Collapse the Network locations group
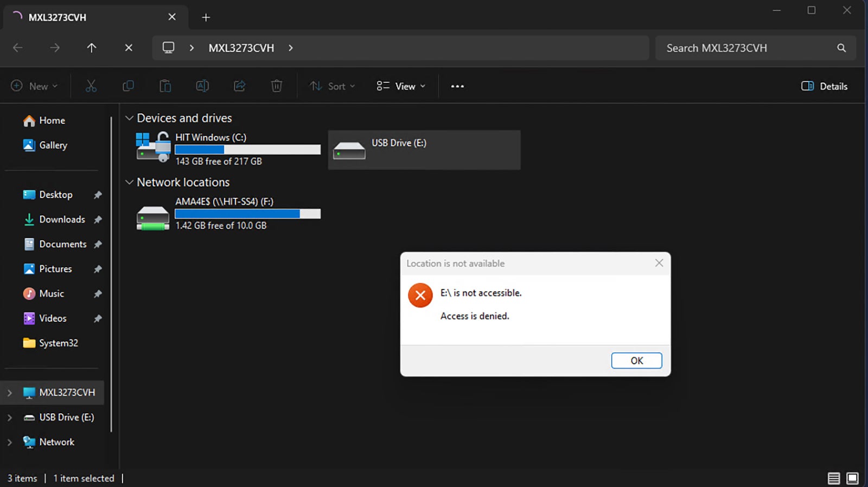868x487 pixels. pyautogui.click(x=129, y=182)
